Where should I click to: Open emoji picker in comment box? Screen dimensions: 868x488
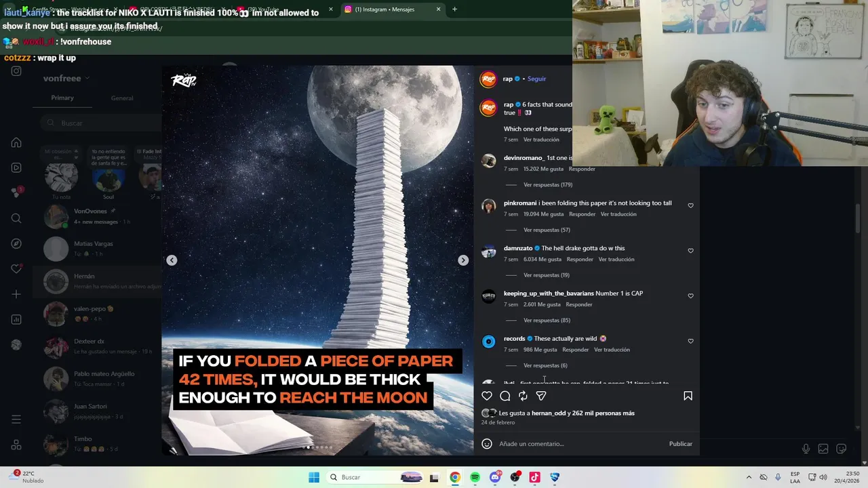487,444
